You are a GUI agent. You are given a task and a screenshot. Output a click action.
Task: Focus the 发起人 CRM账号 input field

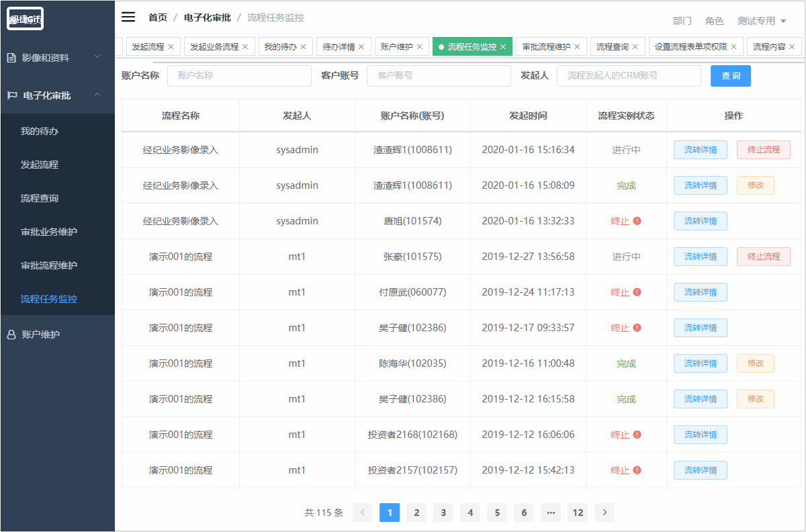(629, 76)
